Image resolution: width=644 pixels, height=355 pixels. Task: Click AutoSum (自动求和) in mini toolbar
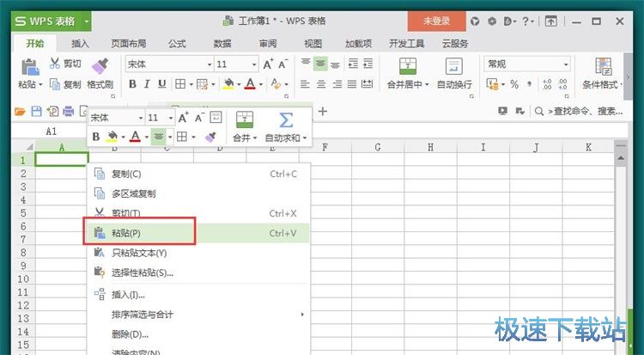286,127
